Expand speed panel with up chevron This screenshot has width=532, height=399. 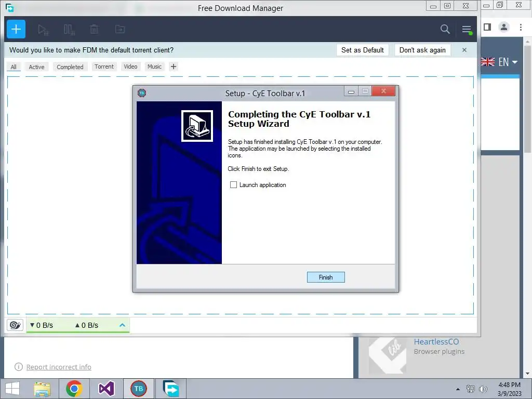tap(123, 325)
